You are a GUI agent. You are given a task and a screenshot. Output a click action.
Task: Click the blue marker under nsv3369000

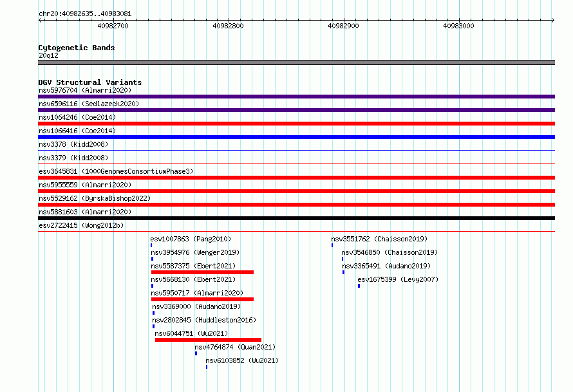click(x=153, y=313)
